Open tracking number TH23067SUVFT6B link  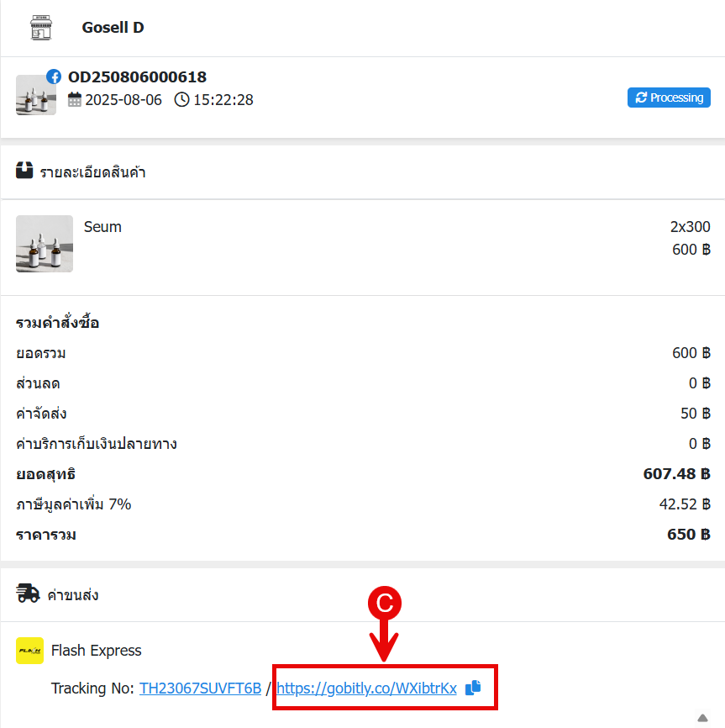(200, 688)
